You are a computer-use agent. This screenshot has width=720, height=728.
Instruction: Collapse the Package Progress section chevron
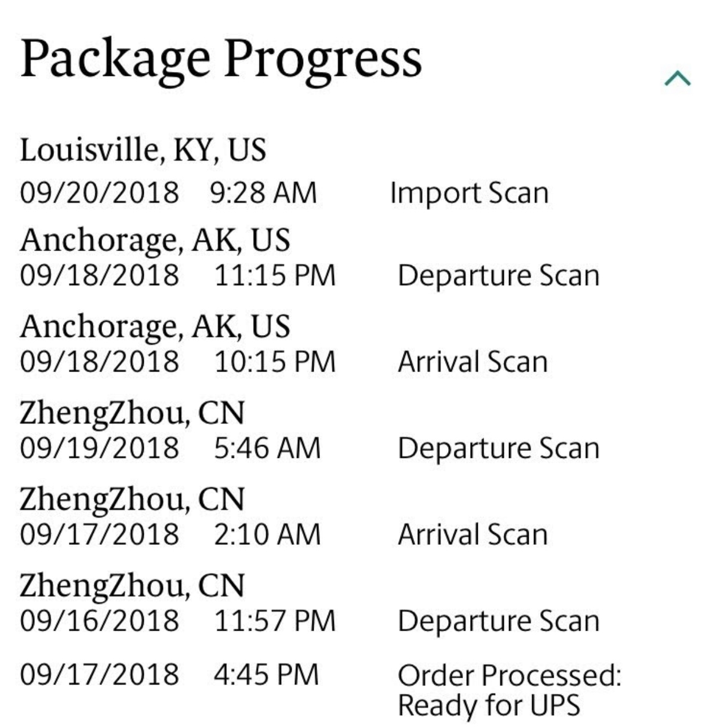[x=678, y=78]
